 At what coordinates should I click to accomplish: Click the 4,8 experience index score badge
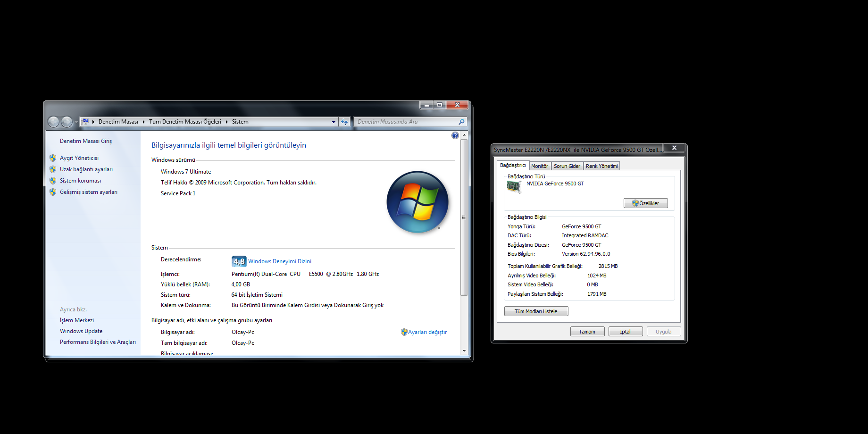239,261
